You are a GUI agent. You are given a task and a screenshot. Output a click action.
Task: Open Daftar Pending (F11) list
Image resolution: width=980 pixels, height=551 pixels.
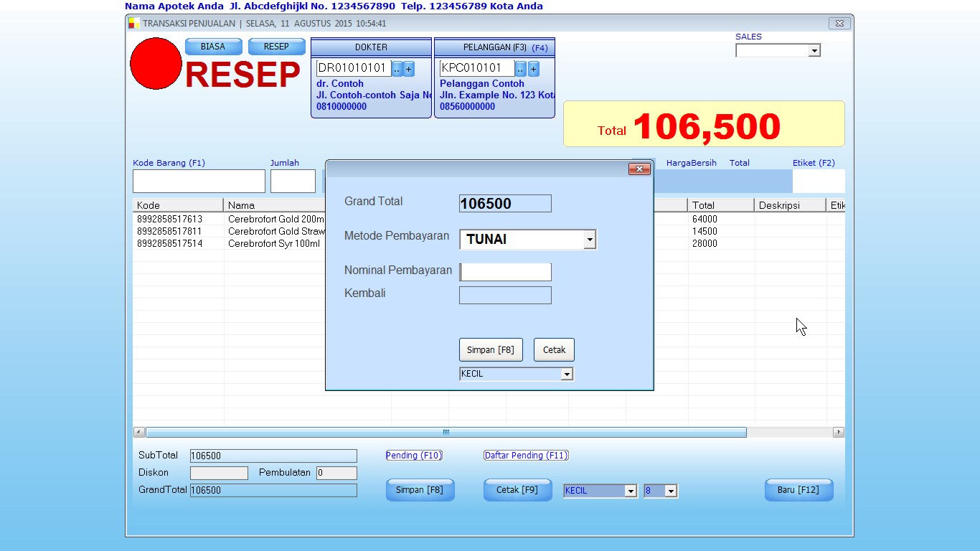click(526, 456)
